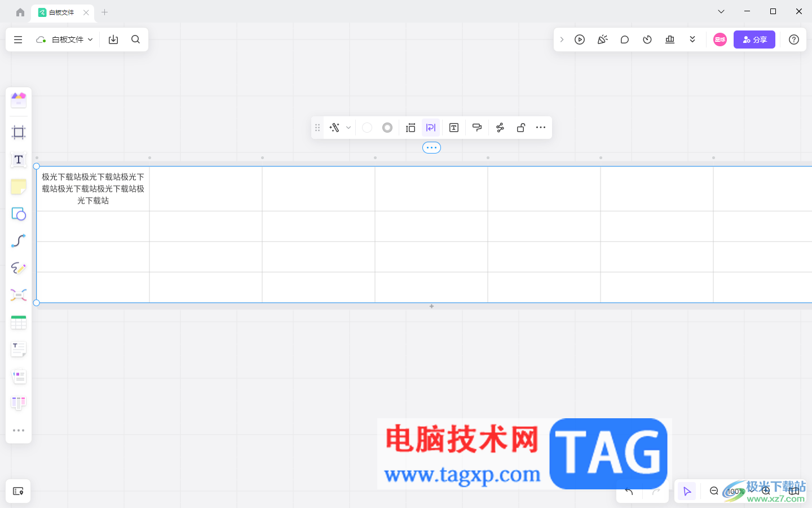Click the celebration confetti icon
The image size is (812, 508).
[602, 40]
